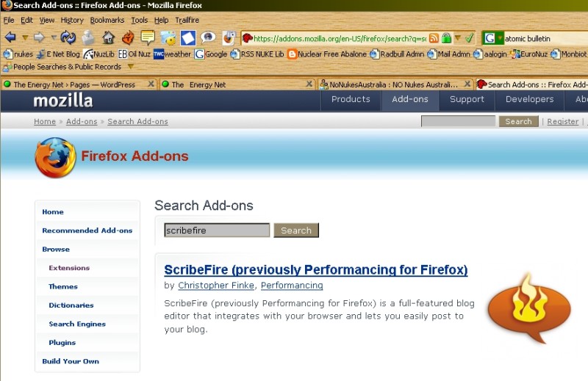Open the Bookmarks menu
The height and width of the screenshot is (381, 588).
pyautogui.click(x=107, y=20)
